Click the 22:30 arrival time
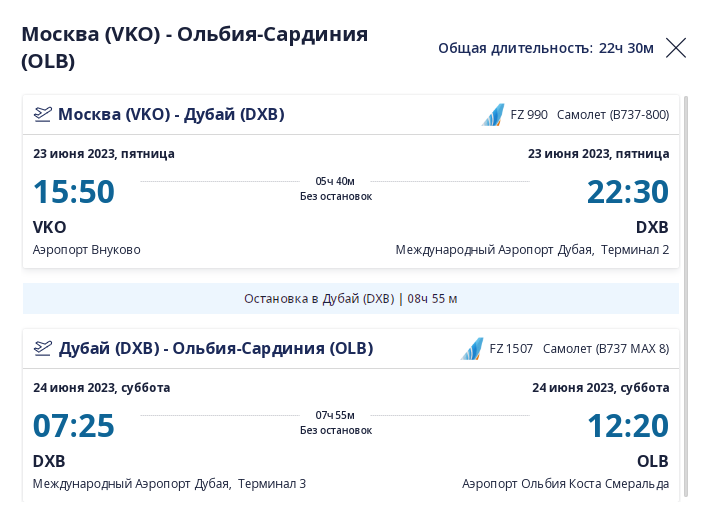This screenshot has height=520, width=711. coord(627,191)
